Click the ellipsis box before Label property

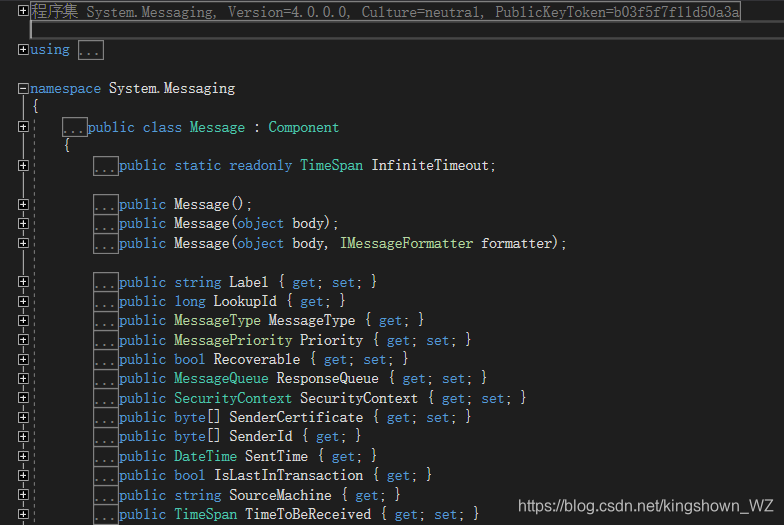(x=106, y=282)
